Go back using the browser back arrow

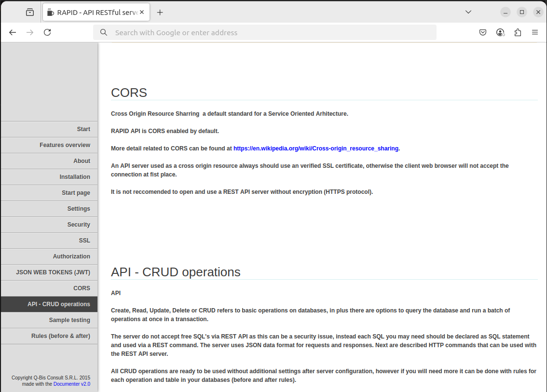click(13, 32)
